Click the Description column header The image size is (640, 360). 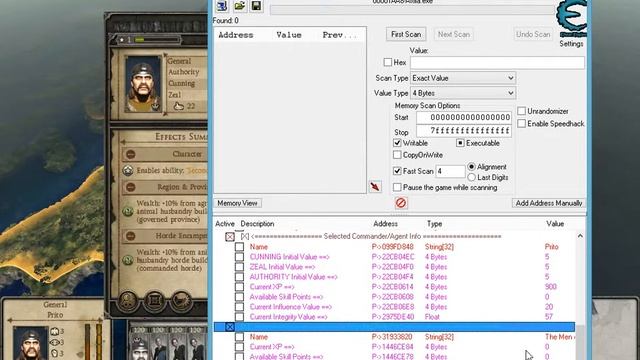[257, 224]
